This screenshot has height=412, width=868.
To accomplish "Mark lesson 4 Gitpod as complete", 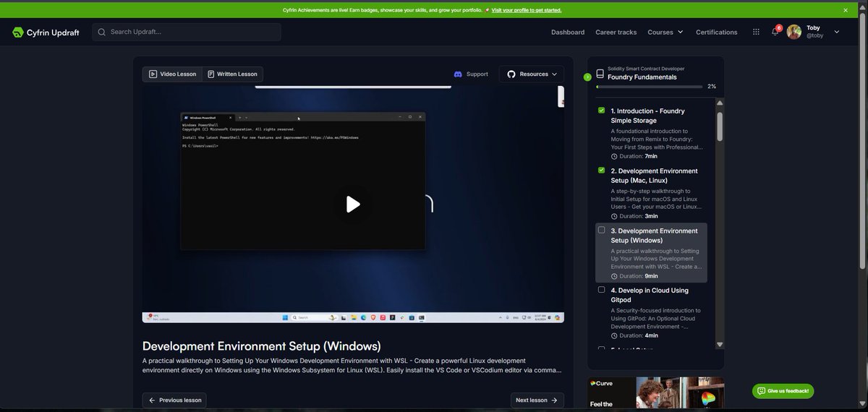I will coord(601,289).
